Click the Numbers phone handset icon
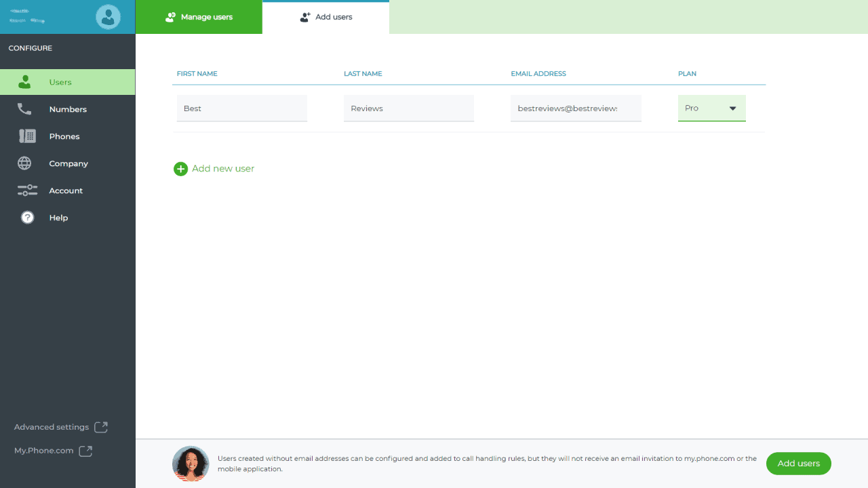868x488 pixels. click(24, 109)
